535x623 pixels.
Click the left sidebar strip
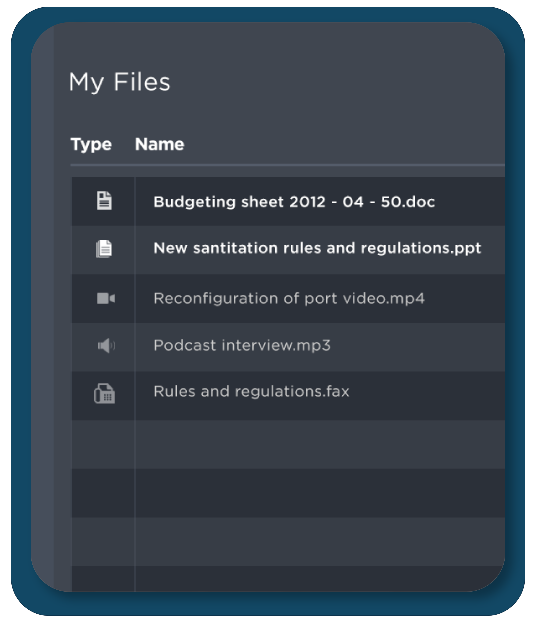tap(42, 306)
